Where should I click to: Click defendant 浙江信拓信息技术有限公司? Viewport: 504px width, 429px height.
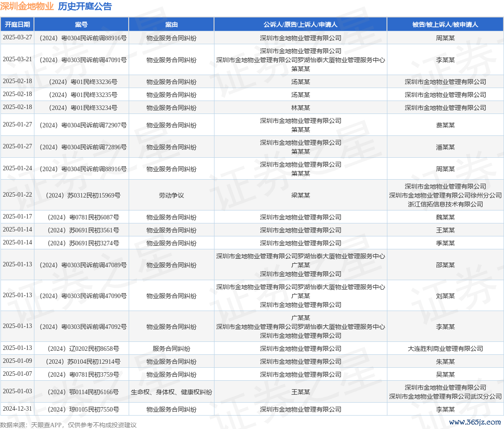[445, 204]
